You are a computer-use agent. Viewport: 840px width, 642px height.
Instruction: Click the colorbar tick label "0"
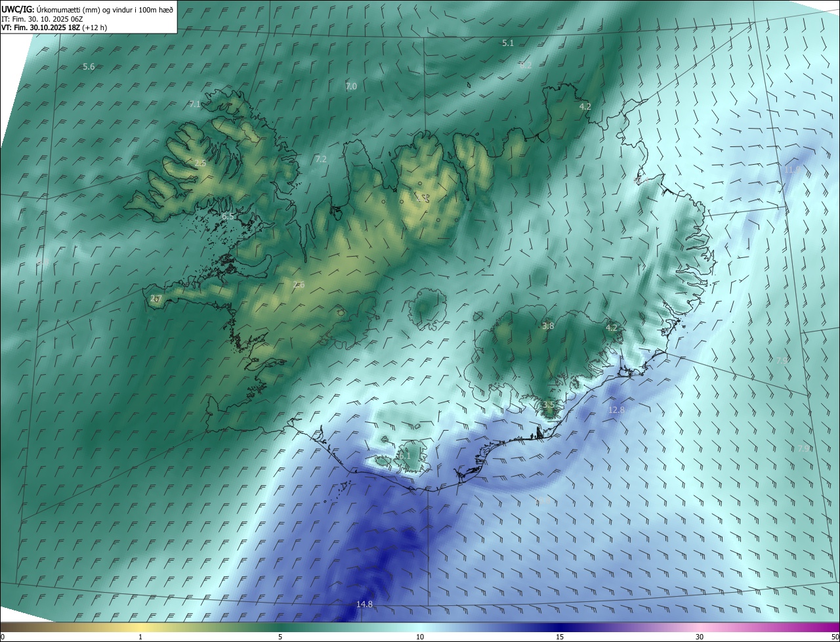[3, 637]
